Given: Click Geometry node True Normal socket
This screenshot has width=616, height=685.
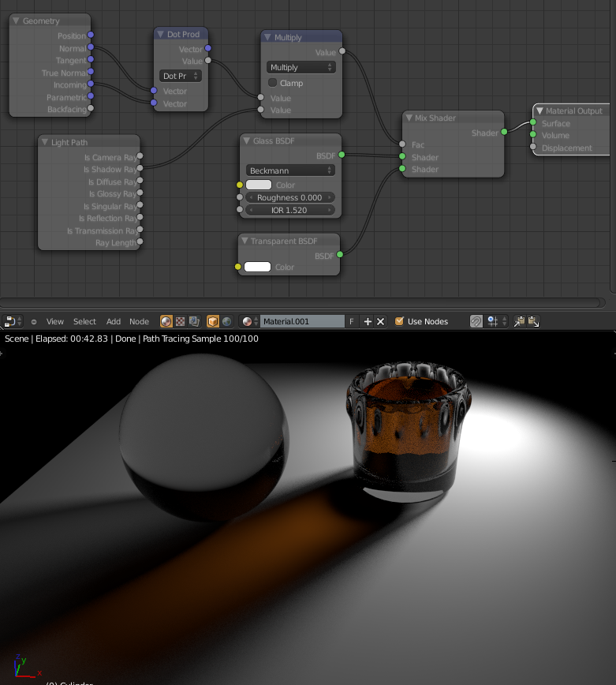Looking at the screenshot, I should point(91,72).
